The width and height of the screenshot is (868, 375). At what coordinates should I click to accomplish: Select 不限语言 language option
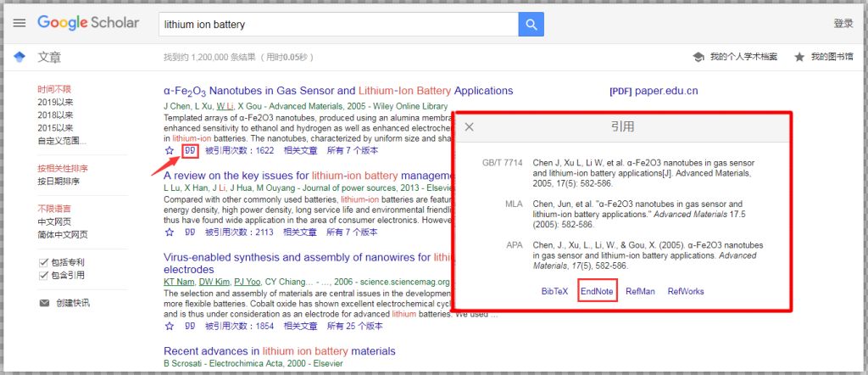pos(54,209)
